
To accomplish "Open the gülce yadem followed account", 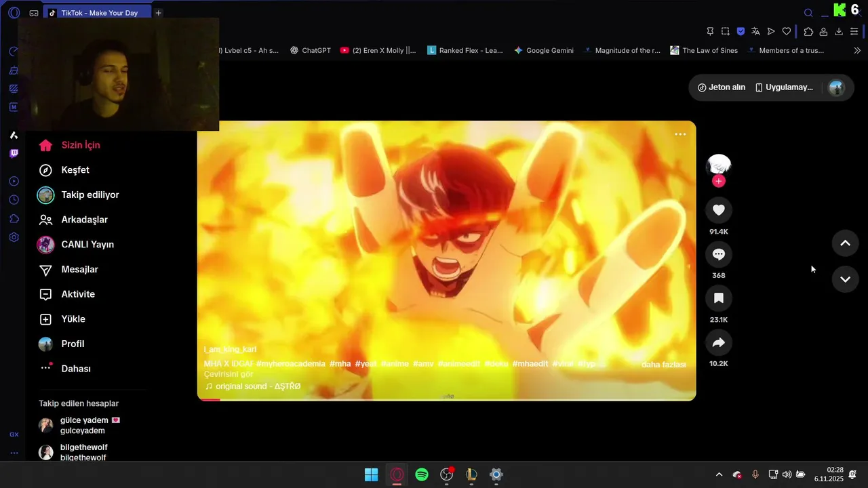I will (x=80, y=425).
